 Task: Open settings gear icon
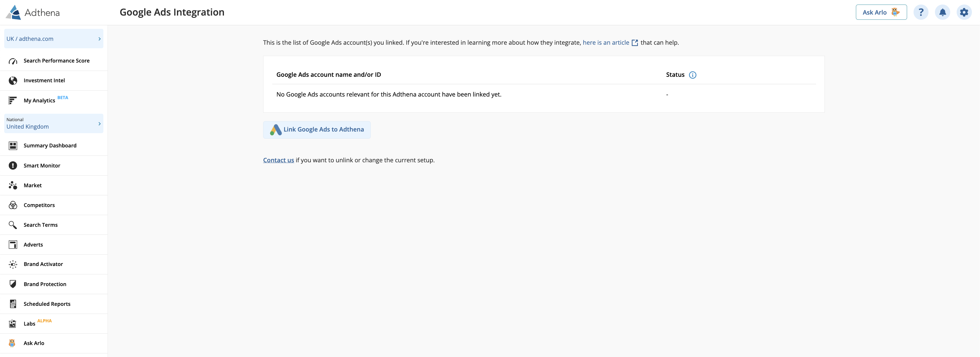click(964, 12)
